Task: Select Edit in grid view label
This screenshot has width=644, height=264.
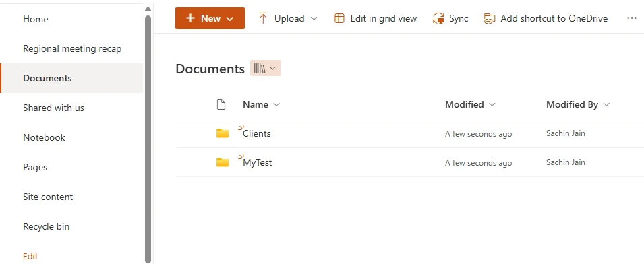Action: tap(384, 18)
